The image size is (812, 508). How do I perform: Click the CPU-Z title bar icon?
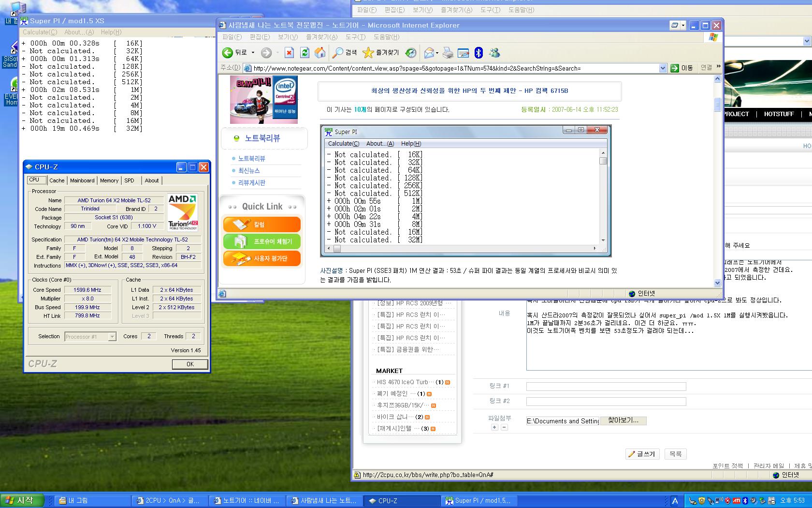pyautogui.click(x=29, y=167)
